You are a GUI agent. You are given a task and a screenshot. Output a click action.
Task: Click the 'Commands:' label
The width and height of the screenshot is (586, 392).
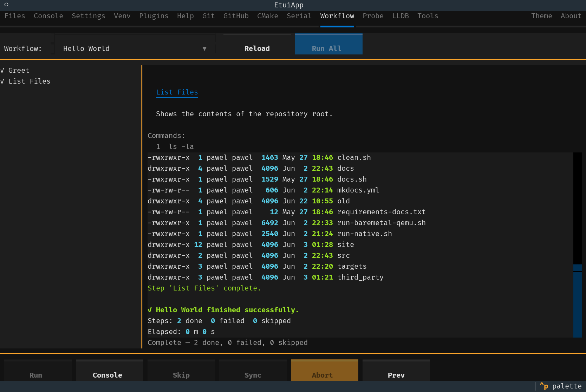[x=167, y=136]
